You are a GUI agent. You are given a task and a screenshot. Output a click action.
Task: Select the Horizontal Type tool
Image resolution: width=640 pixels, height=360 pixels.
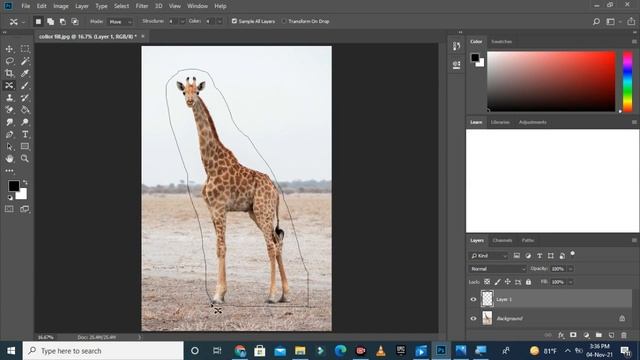point(25,134)
